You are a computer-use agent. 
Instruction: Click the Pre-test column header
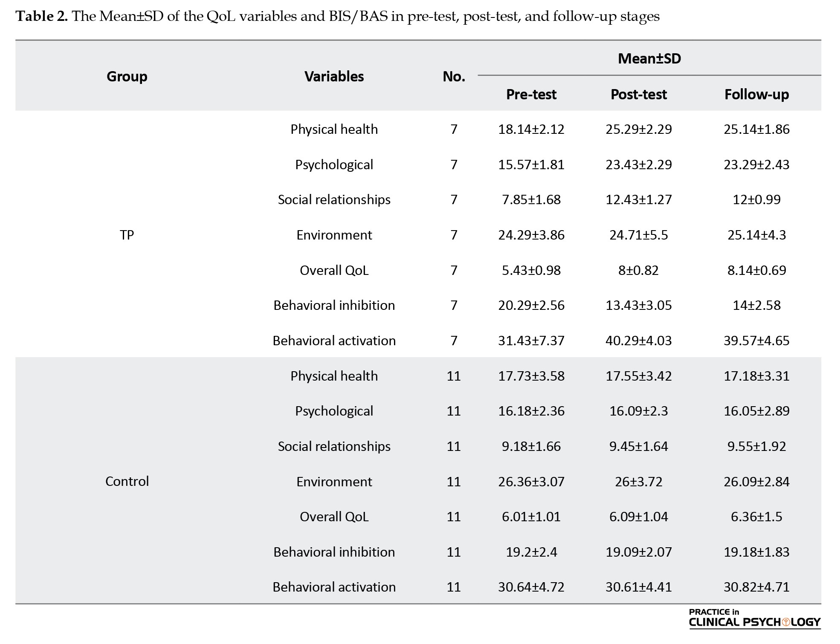coord(531,94)
